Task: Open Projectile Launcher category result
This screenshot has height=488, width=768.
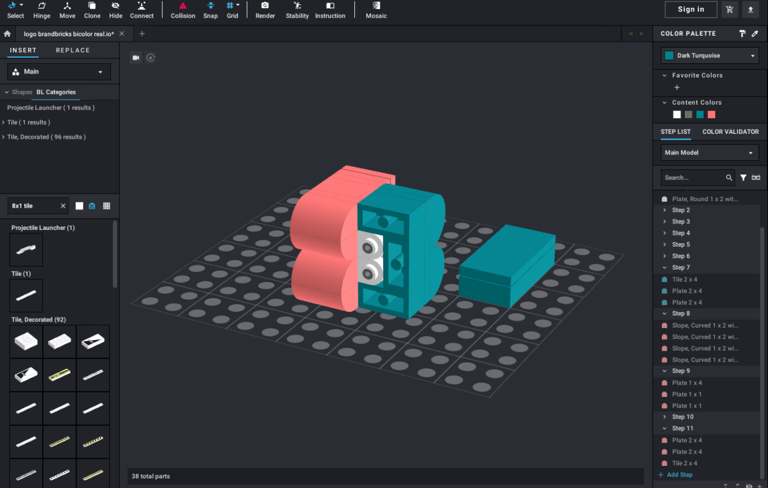Action: click(50, 108)
